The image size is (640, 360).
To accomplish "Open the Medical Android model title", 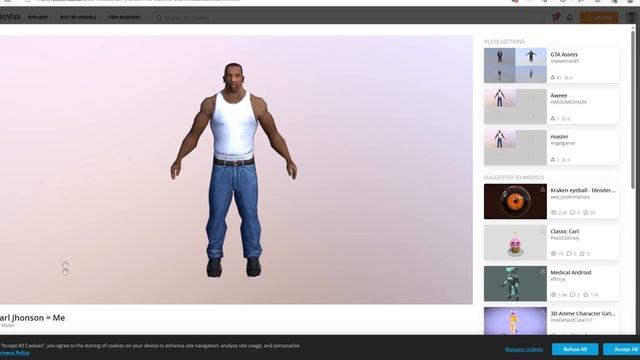I will (x=571, y=273).
